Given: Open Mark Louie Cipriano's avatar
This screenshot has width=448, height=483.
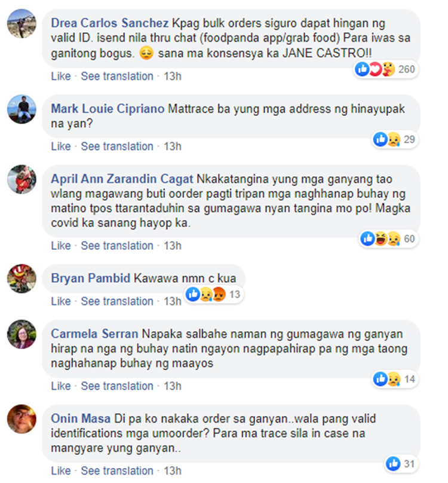Looking at the screenshot, I should click(x=22, y=109).
